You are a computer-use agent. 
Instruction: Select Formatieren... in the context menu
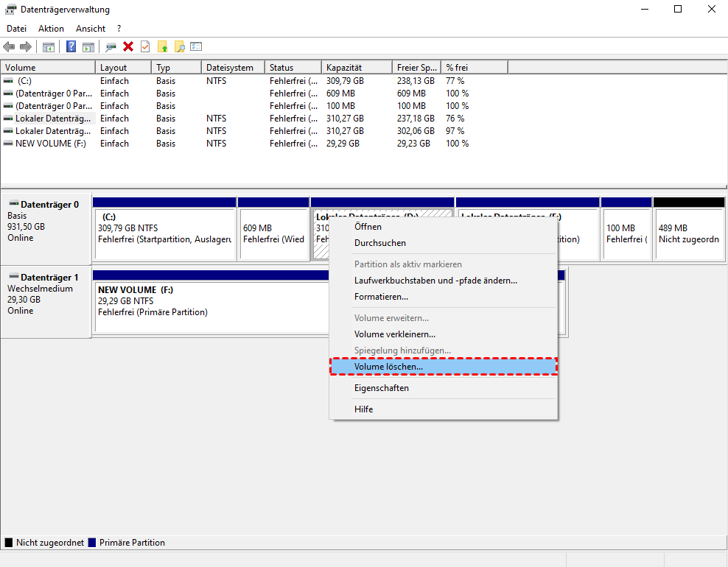pyautogui.click(x=444, y=297)
